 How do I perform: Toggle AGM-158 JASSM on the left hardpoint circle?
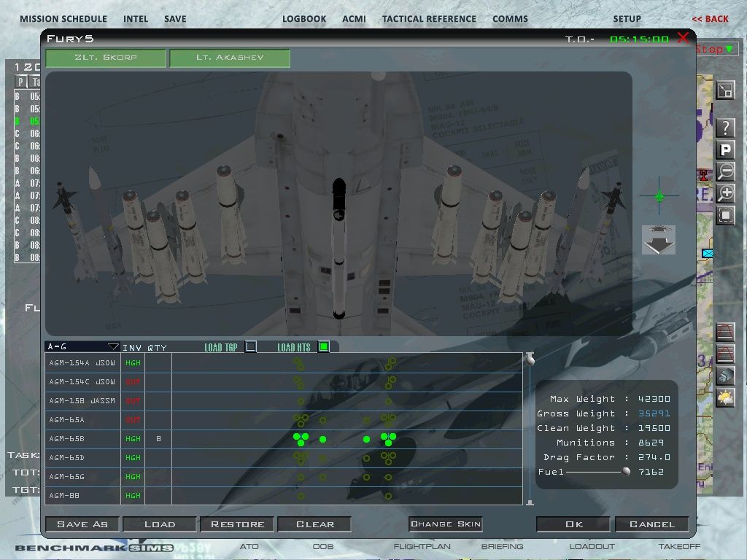(301, 402)
